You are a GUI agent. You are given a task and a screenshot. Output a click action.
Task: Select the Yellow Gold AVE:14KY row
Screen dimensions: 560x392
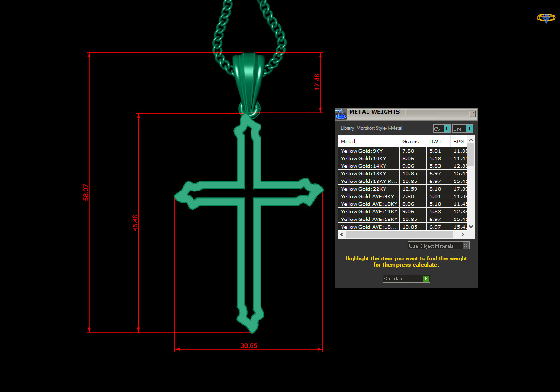click(x=403, y=212)
